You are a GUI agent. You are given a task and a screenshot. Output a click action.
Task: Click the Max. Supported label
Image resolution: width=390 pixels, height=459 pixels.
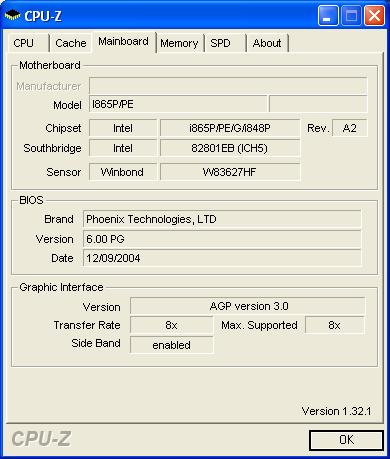(259, 325)
